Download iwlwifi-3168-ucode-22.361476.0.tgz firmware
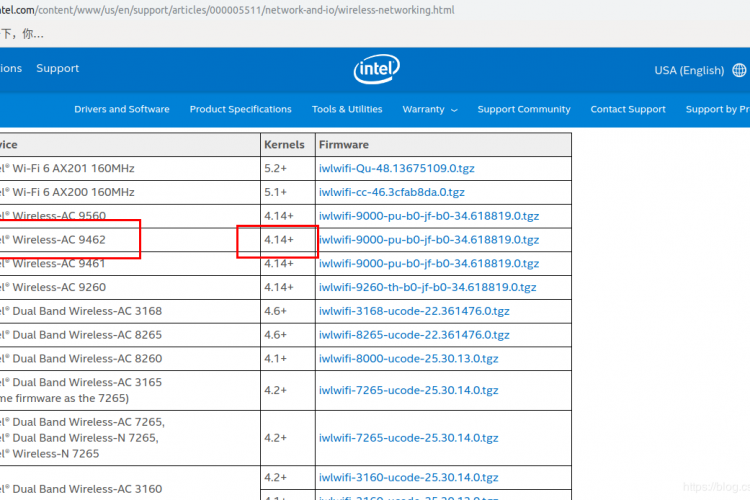This screenshot has height=500, width=750. click(x=414, y=311)
